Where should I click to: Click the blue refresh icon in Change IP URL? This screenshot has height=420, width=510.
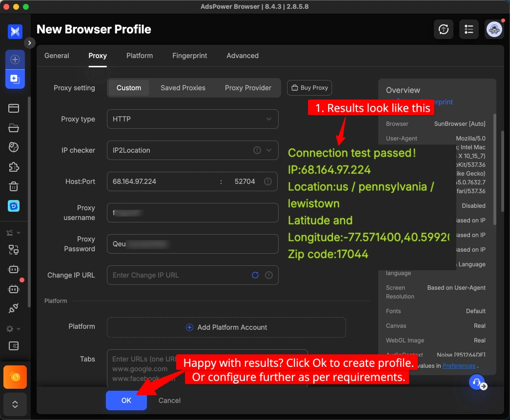255,275
